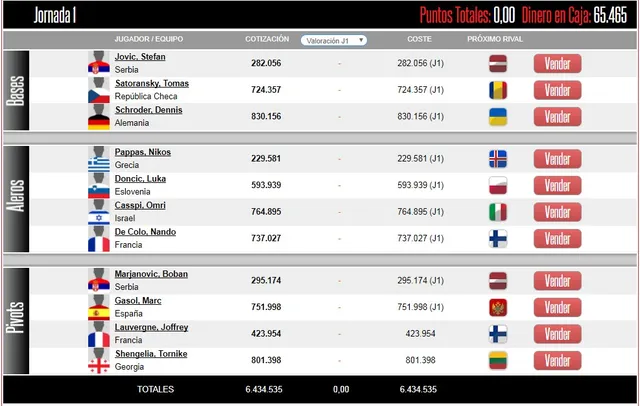
Task: Click Pappas, Nikos player photo thumbnail
Action: [x=99, y=154]
